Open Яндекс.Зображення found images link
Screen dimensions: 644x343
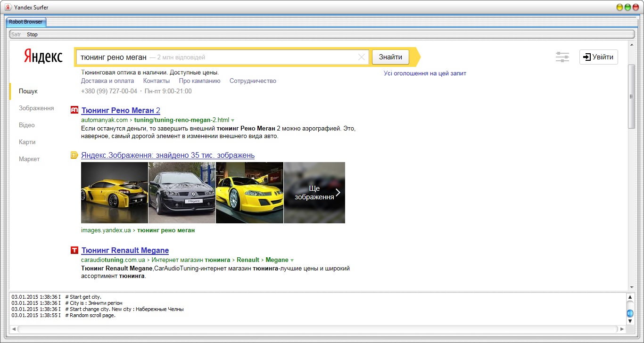pyautogui.click(x=168, y=155)
